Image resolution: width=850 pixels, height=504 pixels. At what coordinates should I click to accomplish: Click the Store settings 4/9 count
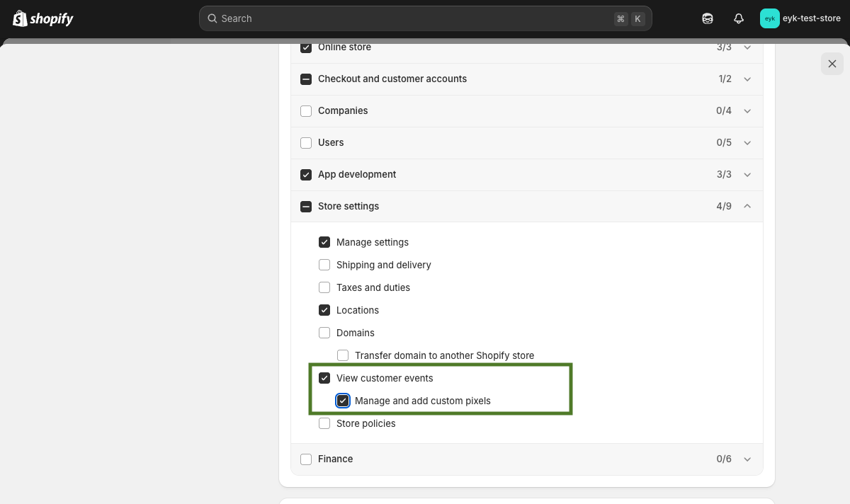tap(724, 207)
